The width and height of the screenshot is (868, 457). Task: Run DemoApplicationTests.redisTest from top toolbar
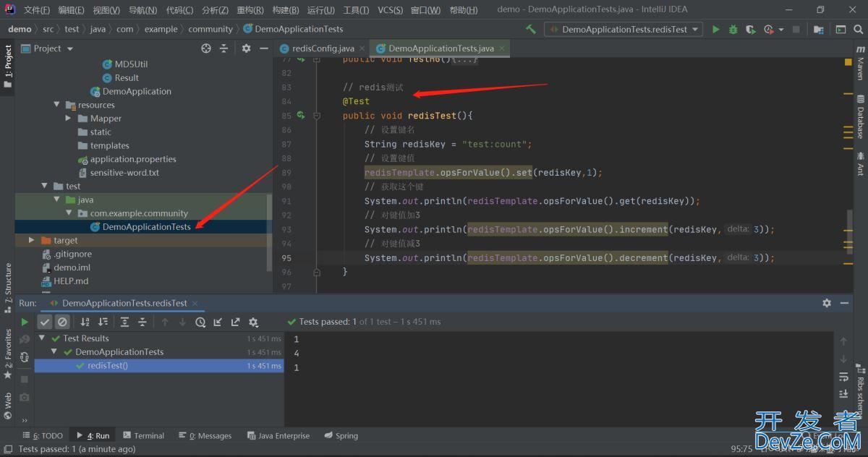pos(715,30)
